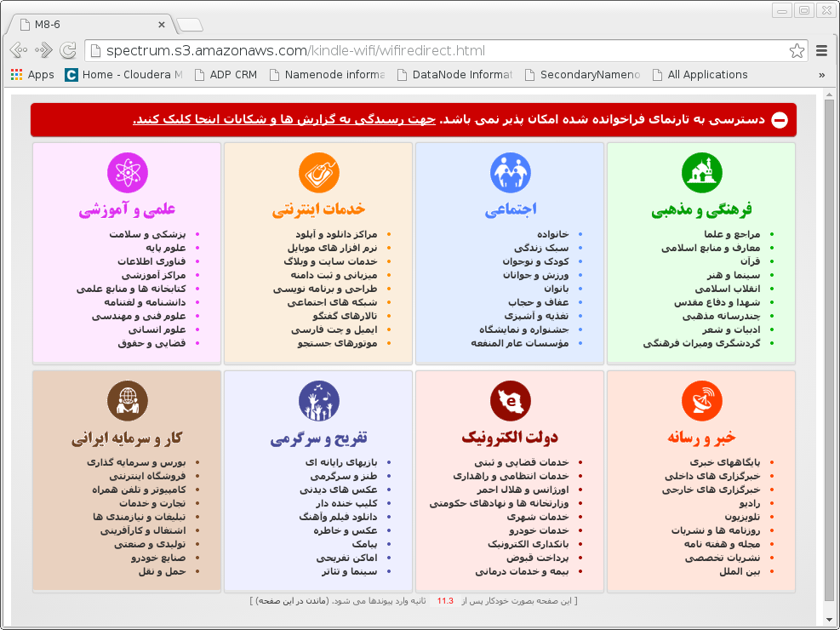Click the orange satellite dish news icon
Screen dimensions: 840x630
(702, 401)
